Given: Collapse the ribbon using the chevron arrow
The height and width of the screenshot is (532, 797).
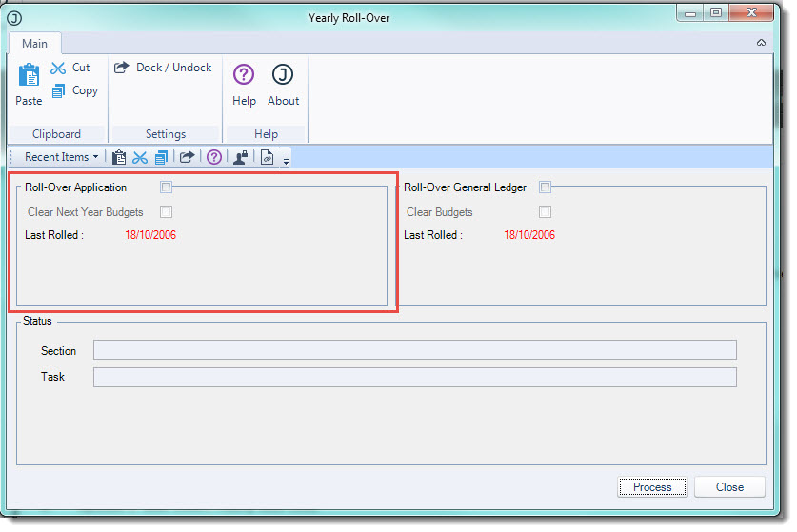Looking at the screenshot, I should tap(761, 43).
